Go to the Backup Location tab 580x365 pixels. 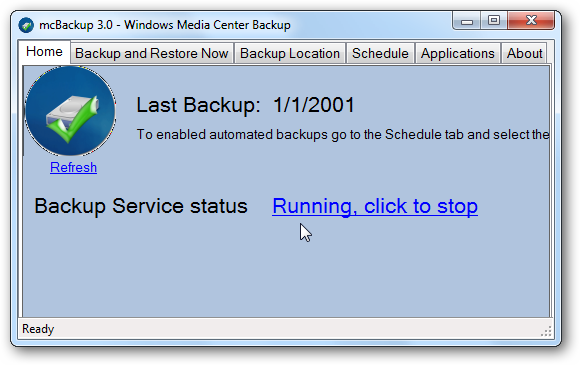pyautogui.click(x=290, y=54)
